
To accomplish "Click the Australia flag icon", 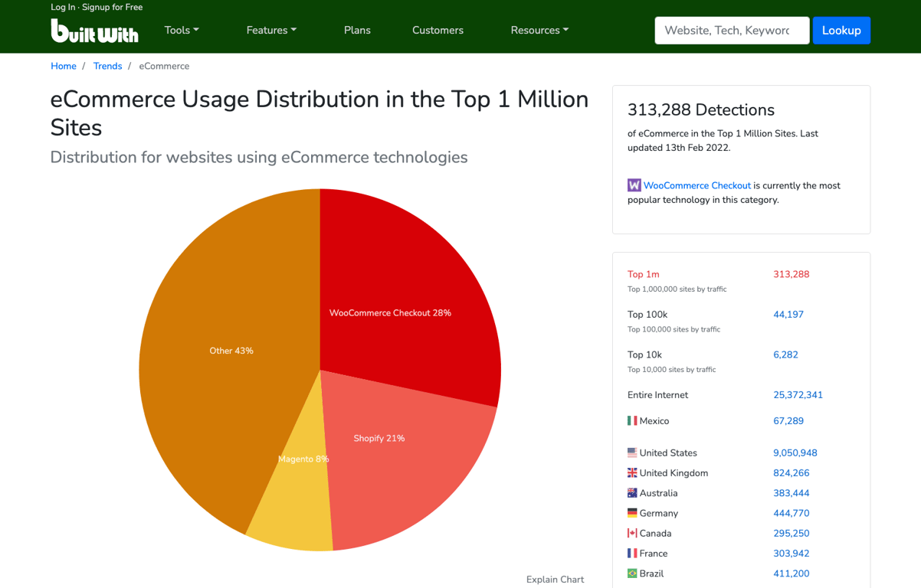I will 632,493.
